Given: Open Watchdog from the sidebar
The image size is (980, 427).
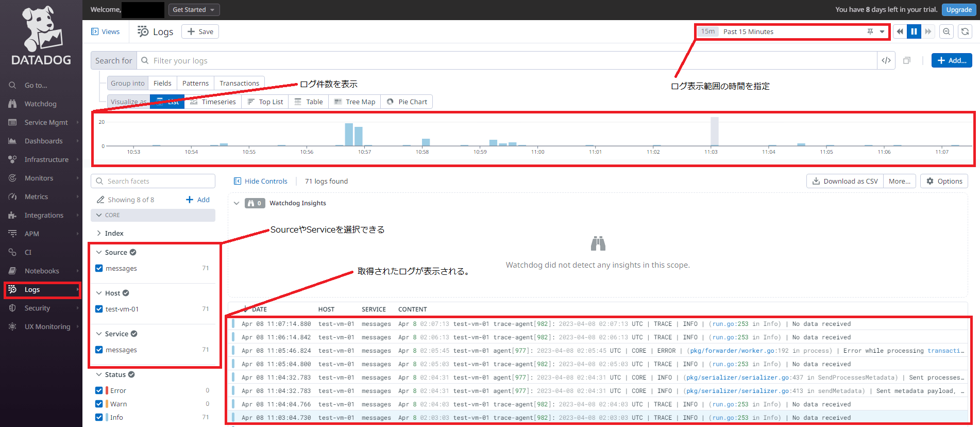Looking at the screenshot, I should click(40, 104).
